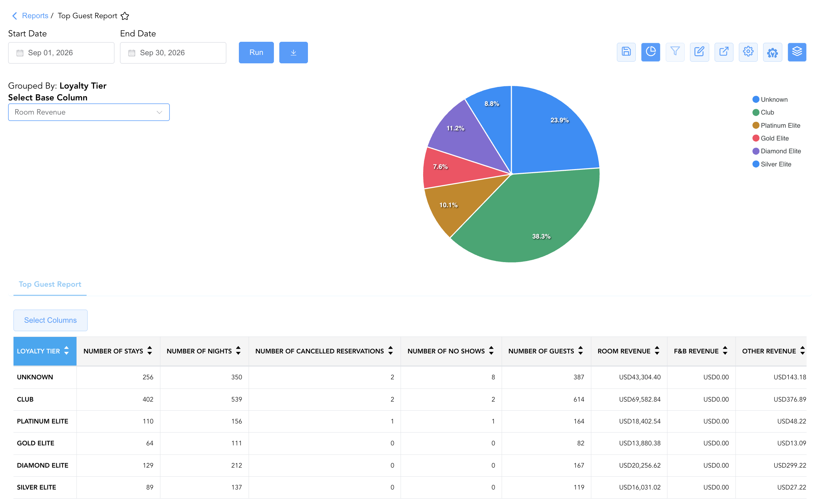
Task: Open Select Columns button
Action: pos(51,320)
